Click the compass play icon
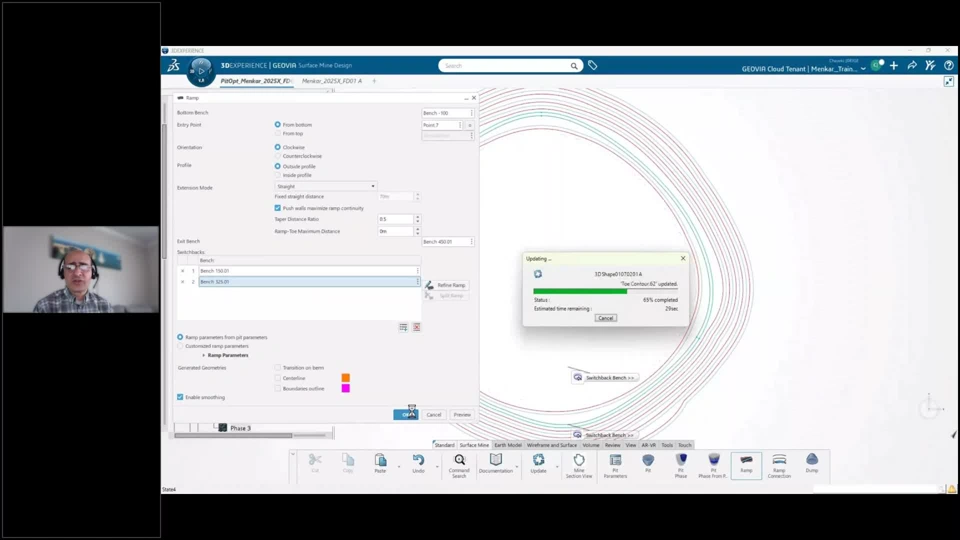The image size is (960, 540). point(201,71)
